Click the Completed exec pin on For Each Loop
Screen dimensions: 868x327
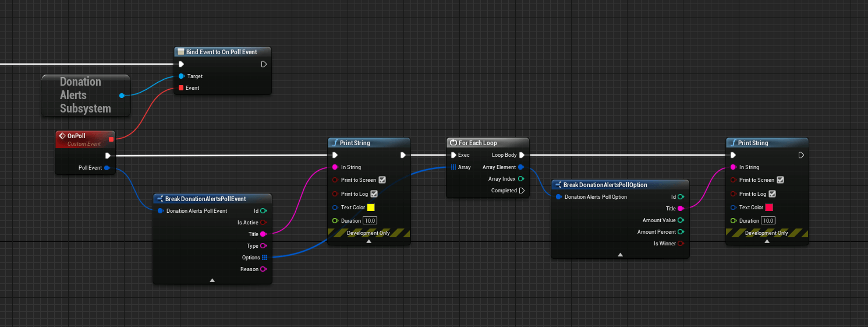click(521, 191)
